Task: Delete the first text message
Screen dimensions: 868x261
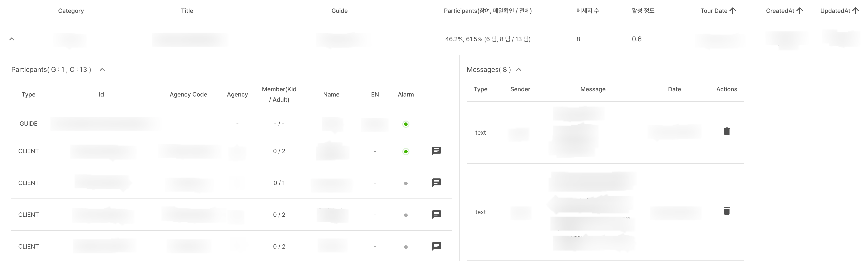Action: click(x=726, y=131)
